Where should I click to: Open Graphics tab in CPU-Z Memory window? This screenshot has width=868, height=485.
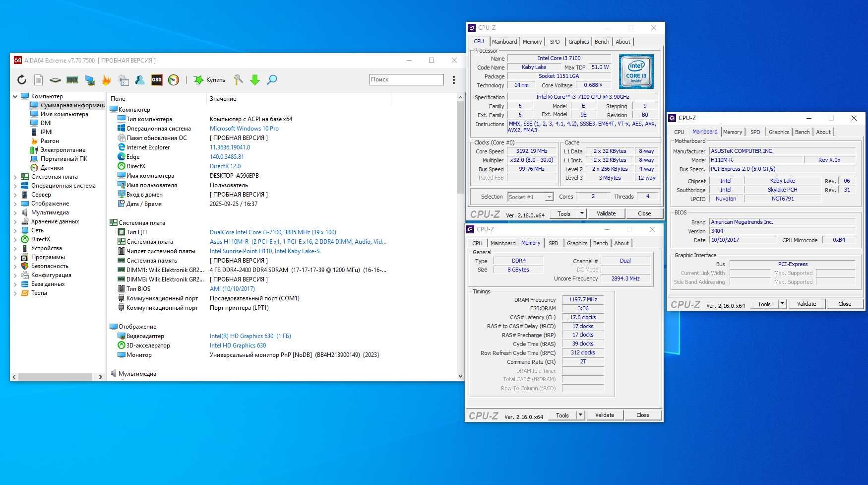(x=577, y=243)
